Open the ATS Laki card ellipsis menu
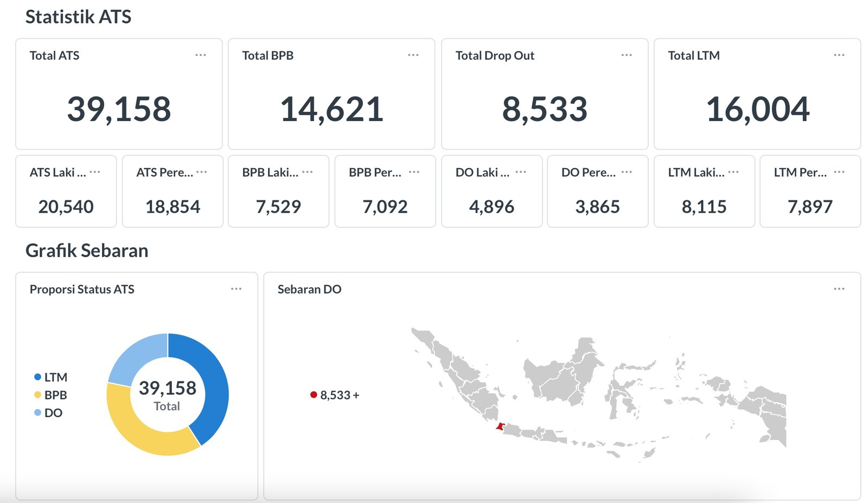 pos(95,172)
